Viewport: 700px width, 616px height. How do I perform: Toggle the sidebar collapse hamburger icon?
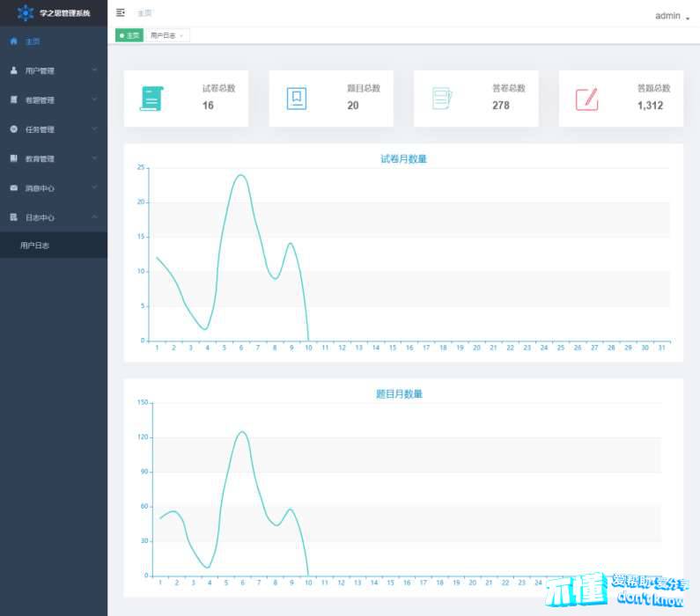121,13
